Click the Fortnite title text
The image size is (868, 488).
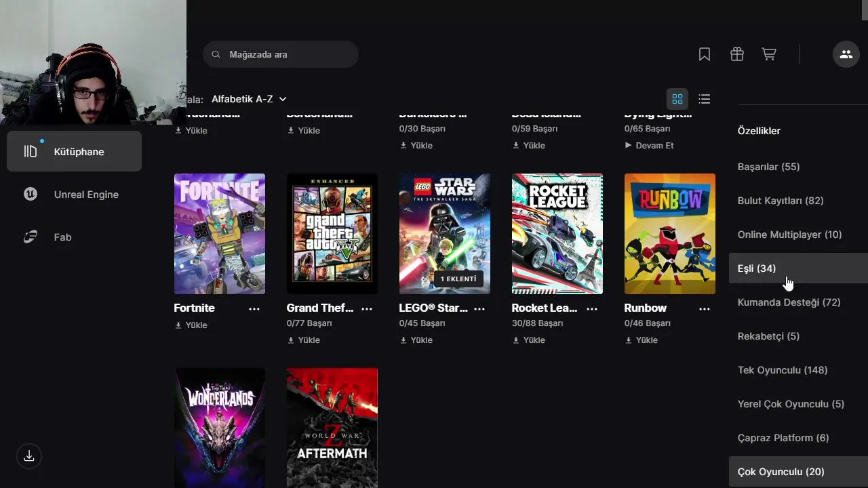[194, 308]
